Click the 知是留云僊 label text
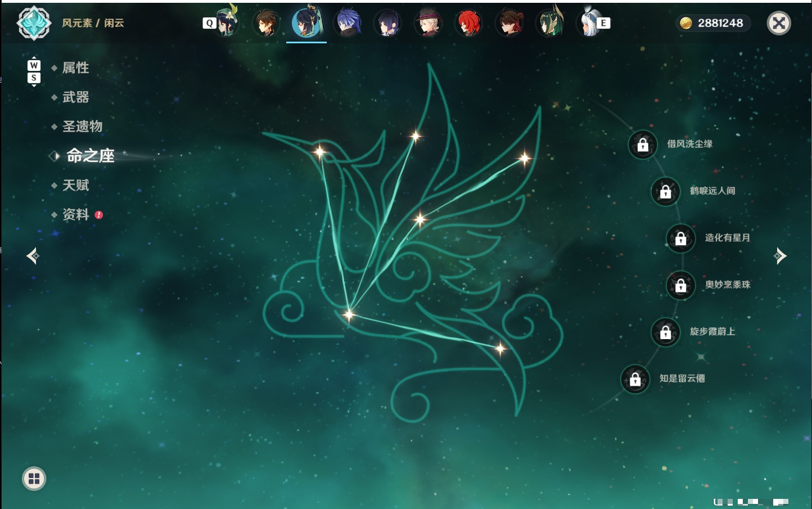812x509 pixels. click(682, 379)
